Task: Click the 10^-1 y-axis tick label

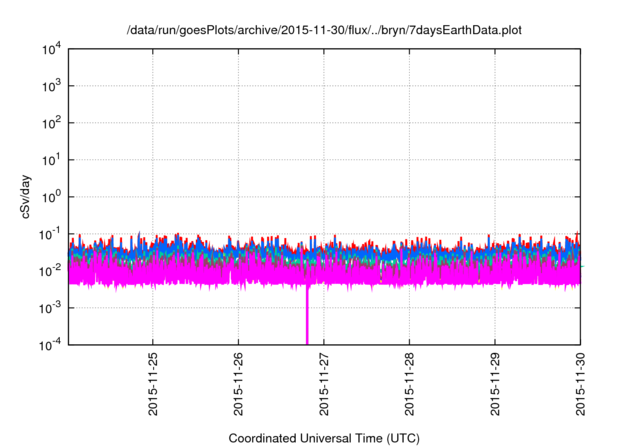Action: point(50,234)
